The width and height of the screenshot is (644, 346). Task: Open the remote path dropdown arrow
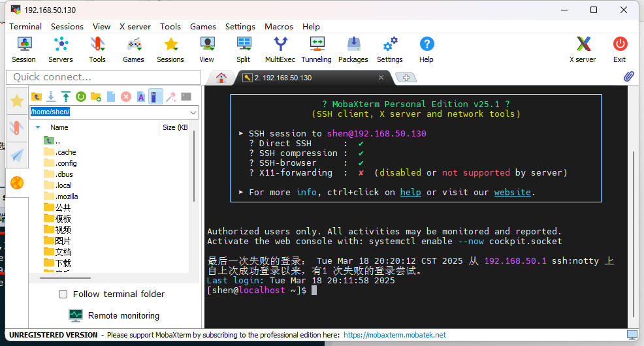(x=193, y=112)
